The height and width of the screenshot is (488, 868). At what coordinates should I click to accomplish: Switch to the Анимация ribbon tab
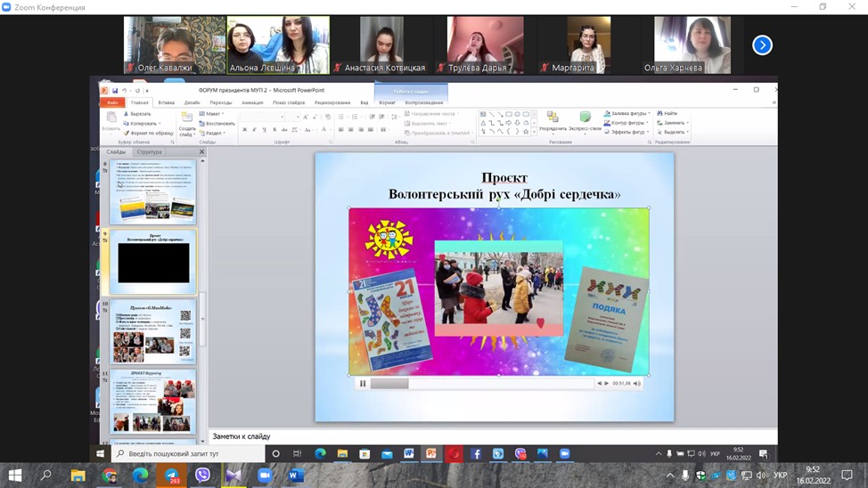pyautogui.click(x=252, y=102)
